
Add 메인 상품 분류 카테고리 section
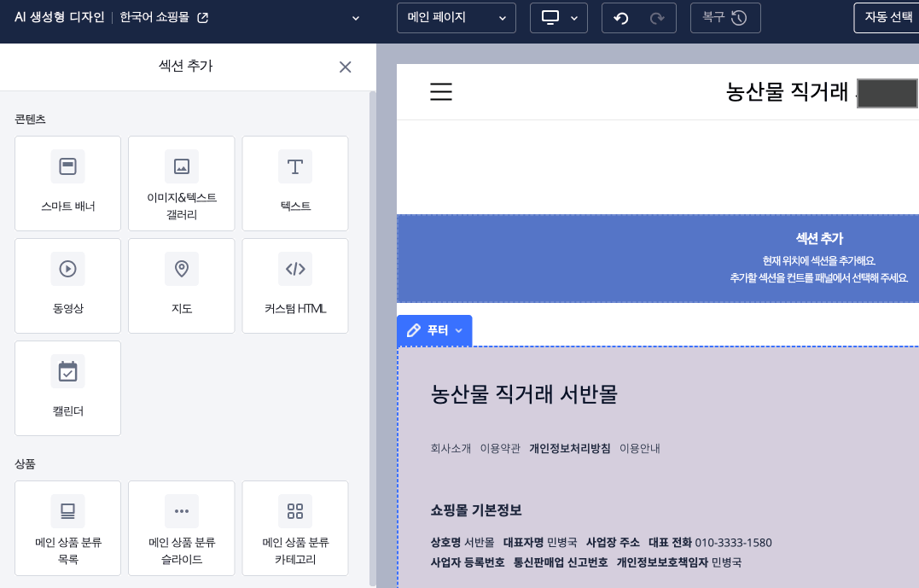[x=295, y=527]
